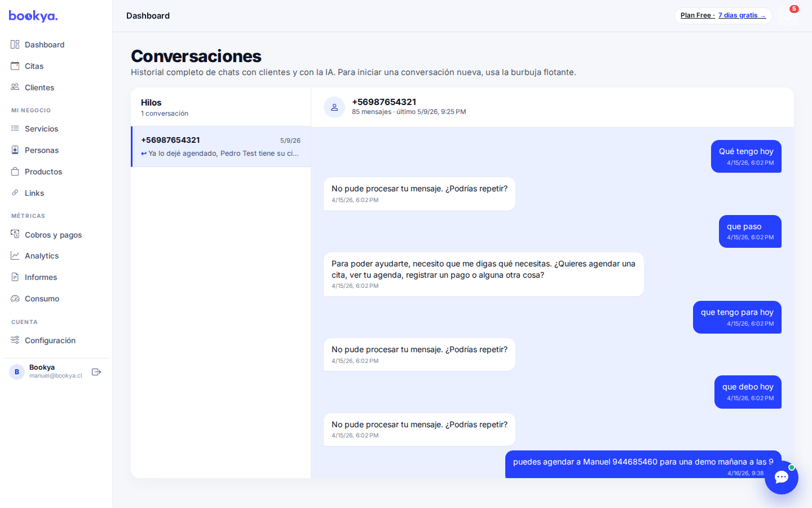This screenshot has width=812, height=508.
Task: Select the 'puedes agendar a Manuel' message
Action: click(x=643, y=465)
